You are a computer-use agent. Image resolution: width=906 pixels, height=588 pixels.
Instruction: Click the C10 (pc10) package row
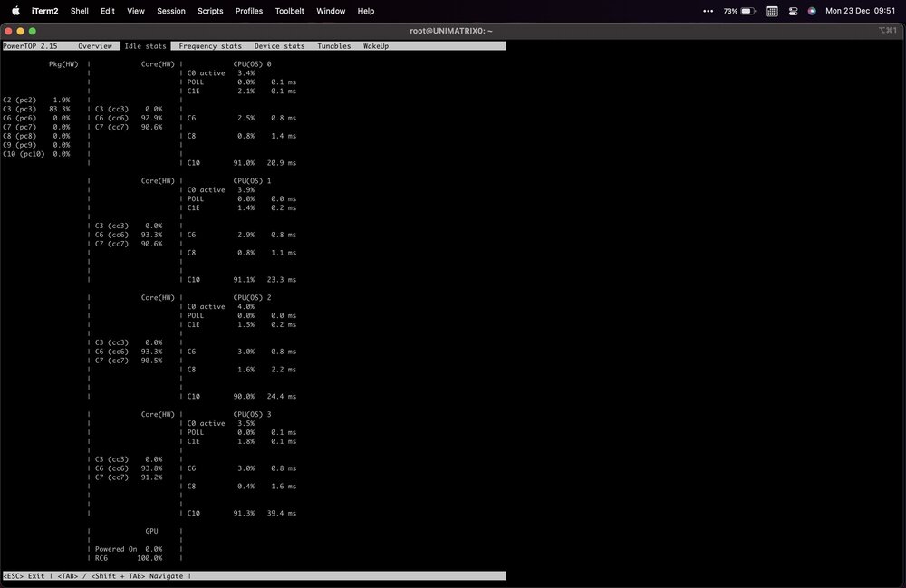tap(36, 154)
